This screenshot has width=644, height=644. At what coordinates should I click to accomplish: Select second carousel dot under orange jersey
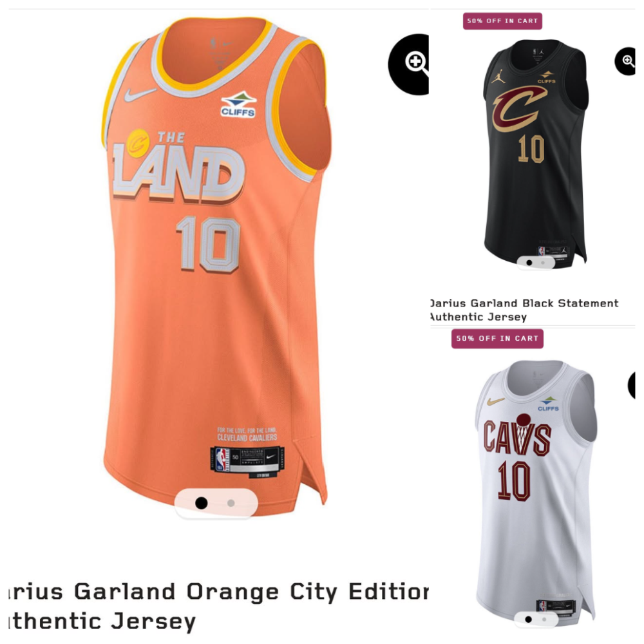(x=231, y=503)
